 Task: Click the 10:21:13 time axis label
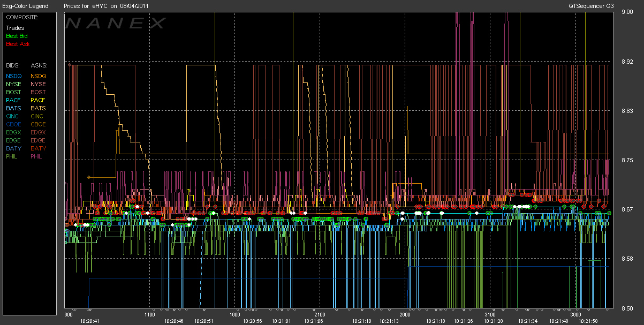(x=389, y=321)
